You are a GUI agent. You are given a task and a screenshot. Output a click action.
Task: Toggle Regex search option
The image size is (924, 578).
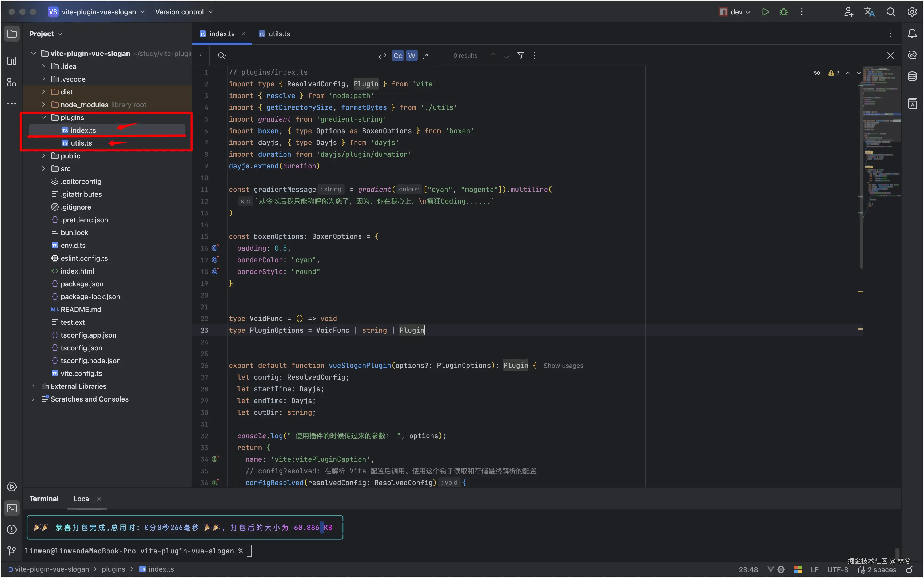pos(426,56)
